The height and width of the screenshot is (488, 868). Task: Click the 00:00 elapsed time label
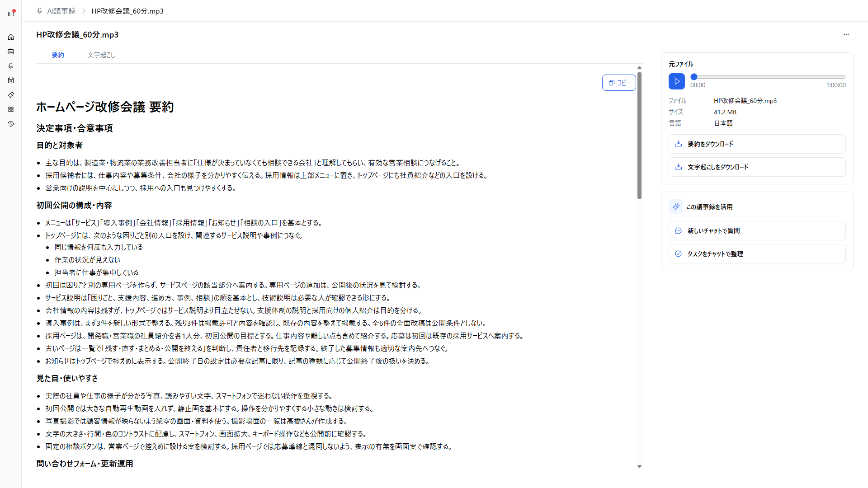tap(698, 85)
